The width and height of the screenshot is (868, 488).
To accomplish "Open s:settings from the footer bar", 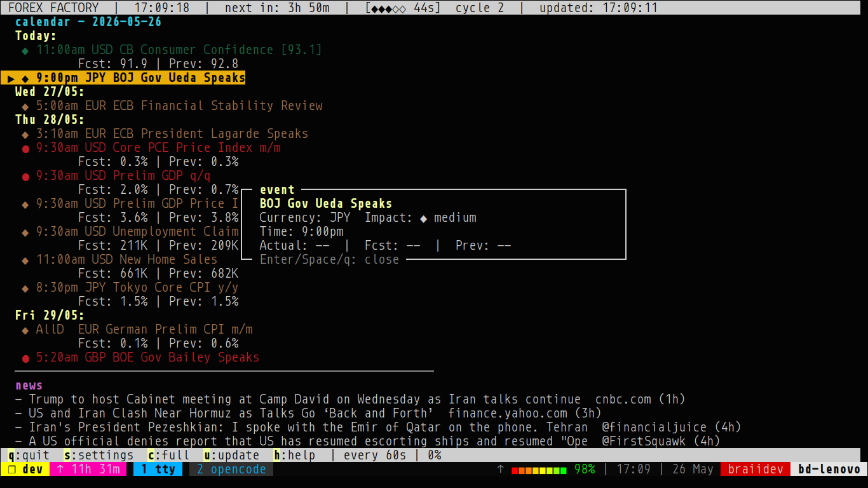I will (x=98, y=455).
